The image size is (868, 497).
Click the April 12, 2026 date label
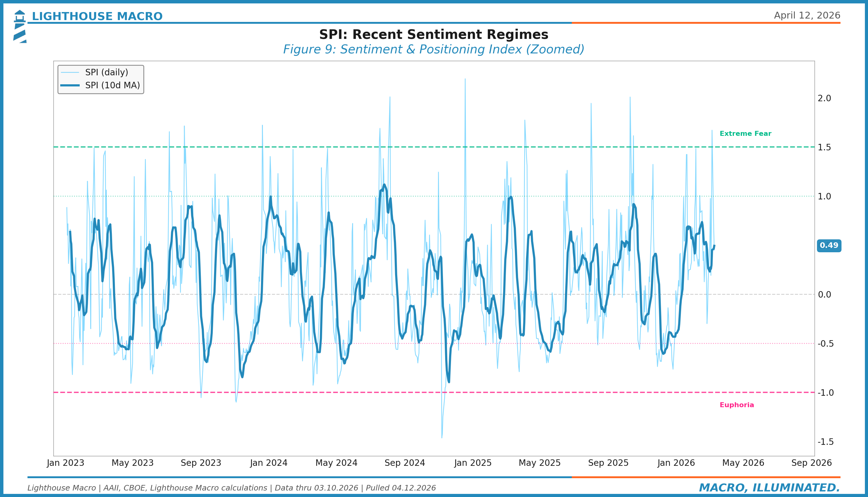(x=807, y=16)
